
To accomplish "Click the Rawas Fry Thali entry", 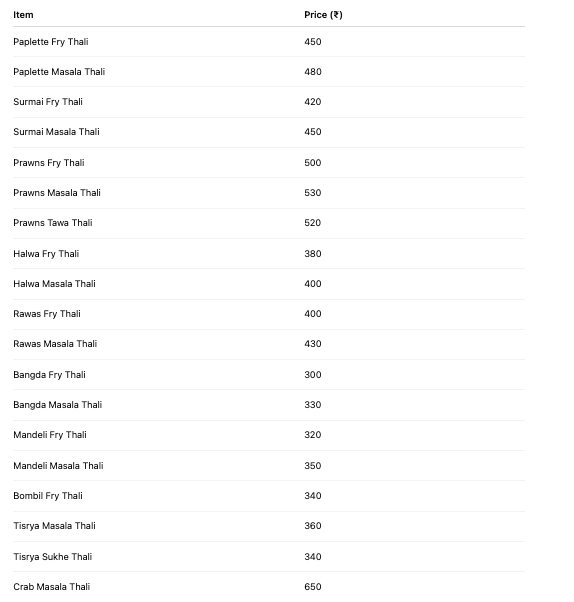I will 47,314.
